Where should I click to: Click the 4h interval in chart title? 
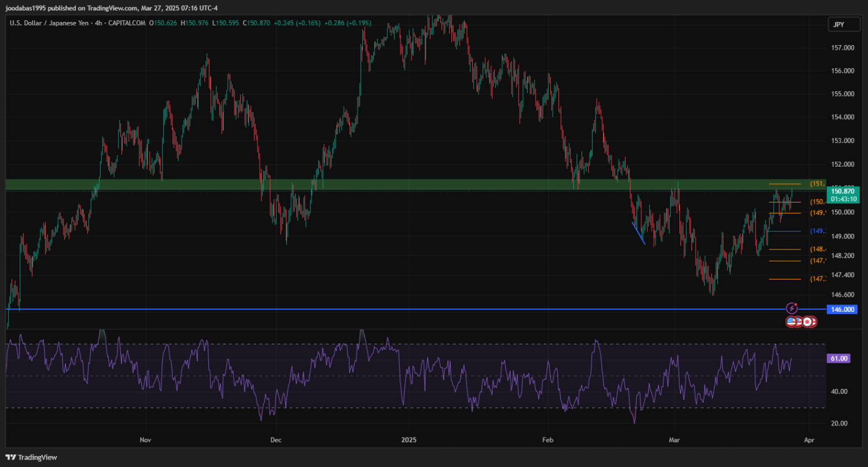(x=98, y=23)
